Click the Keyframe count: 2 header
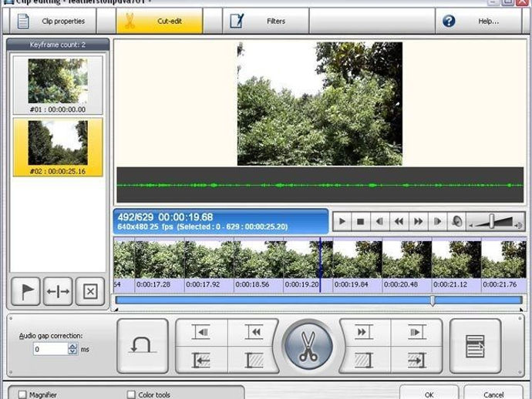This screenshot has width=532, height=399. point(58,45)
